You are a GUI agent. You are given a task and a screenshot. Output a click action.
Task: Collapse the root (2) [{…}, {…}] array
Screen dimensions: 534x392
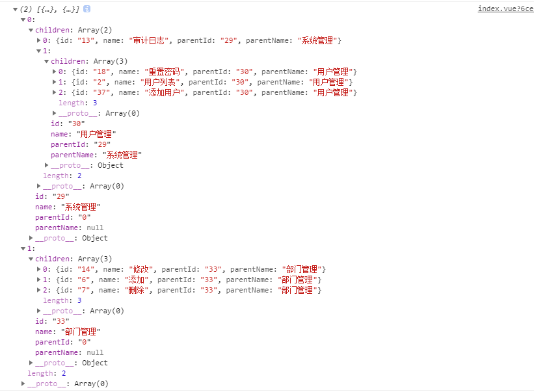15,10
